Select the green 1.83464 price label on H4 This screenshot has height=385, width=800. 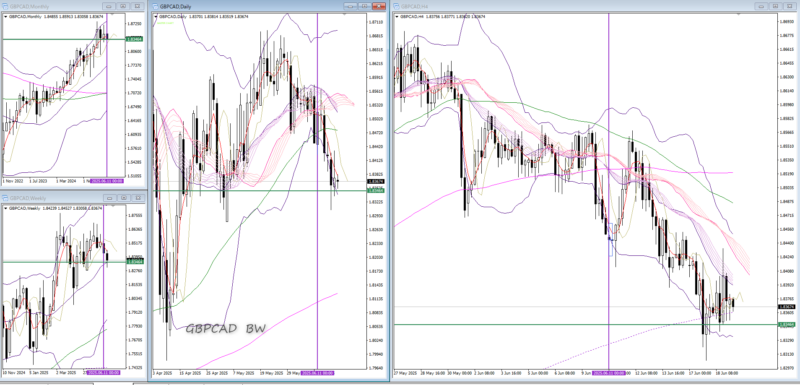(x=785, y=324)
